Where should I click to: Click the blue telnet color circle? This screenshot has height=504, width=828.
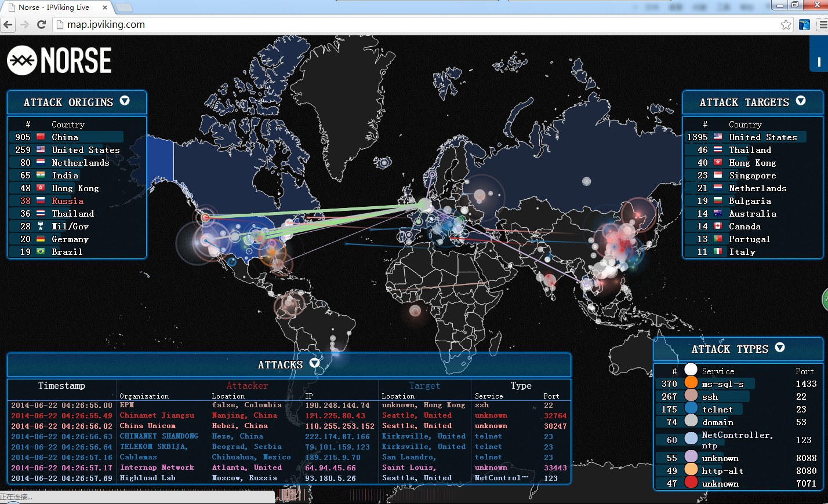click(x=691, y=409)
